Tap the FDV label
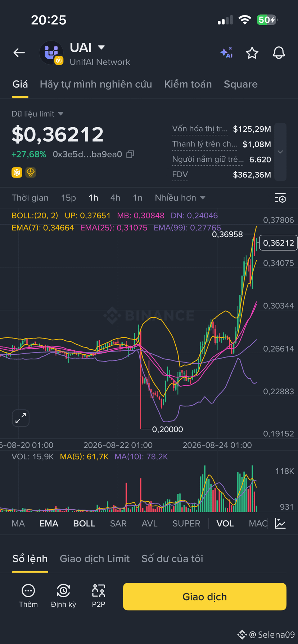 [x=180, y=174]
